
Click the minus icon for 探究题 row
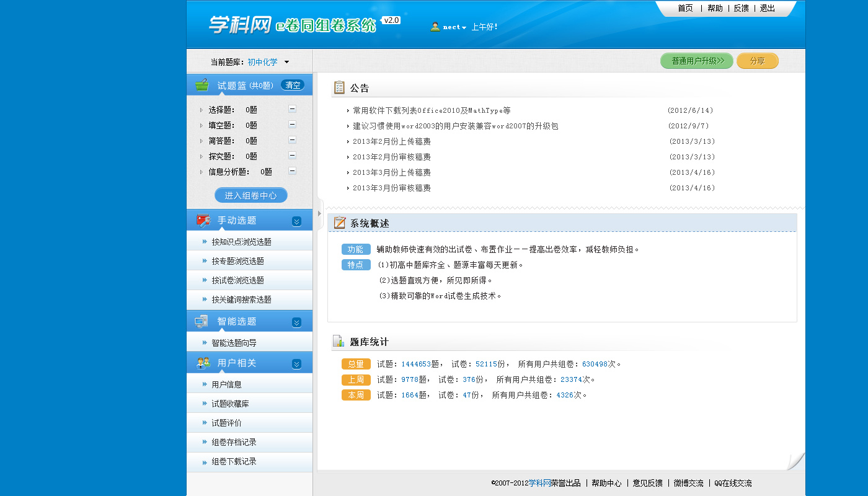(292, 156)
